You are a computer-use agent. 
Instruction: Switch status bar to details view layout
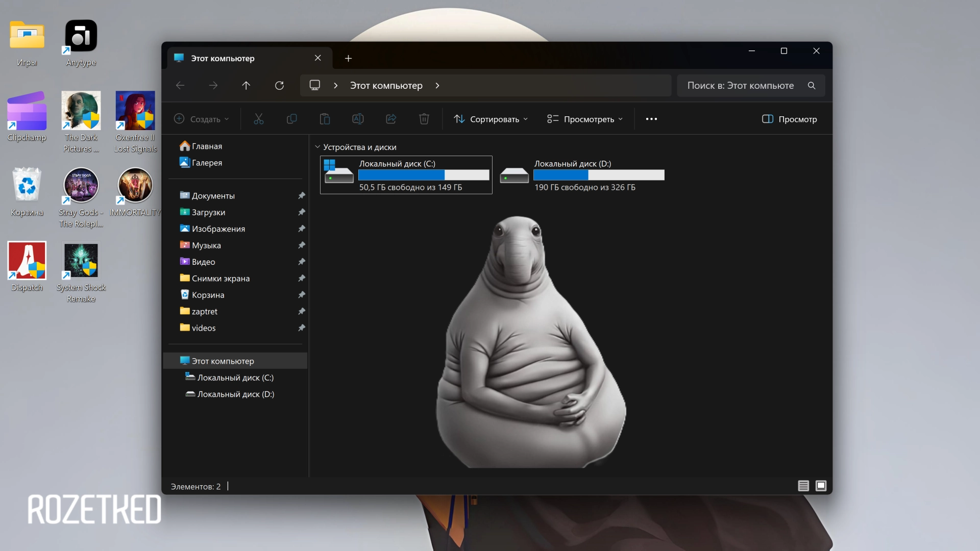[x=803, y=486]
